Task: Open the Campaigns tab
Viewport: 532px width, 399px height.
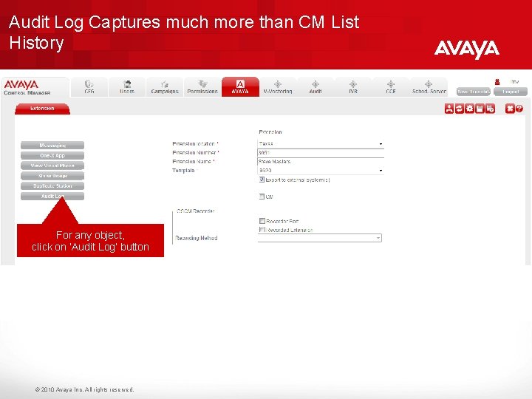Action: coord(165,87)
